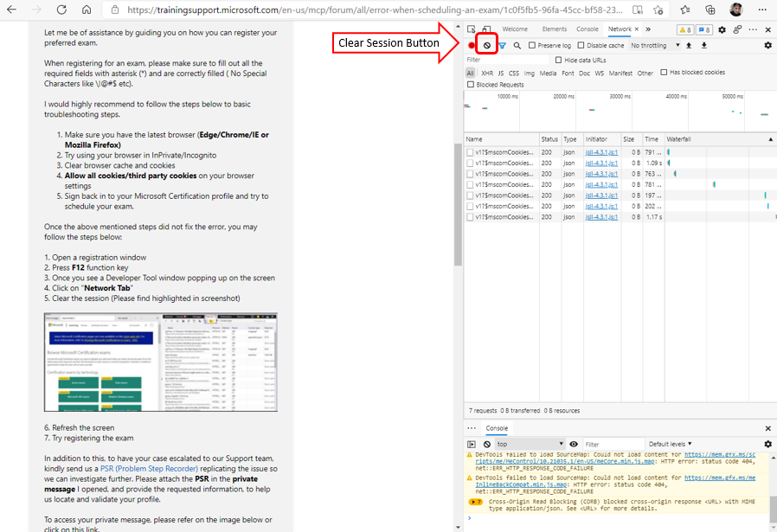
Task: Open the Favorites list
Action: [685, 10]
